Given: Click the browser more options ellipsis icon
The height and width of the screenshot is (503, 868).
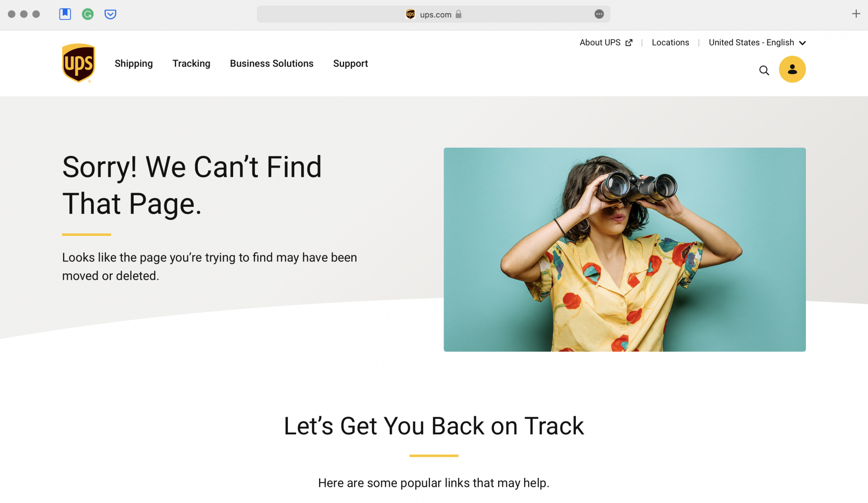Looking at the screenshot, I should click(x=599, y=13).
